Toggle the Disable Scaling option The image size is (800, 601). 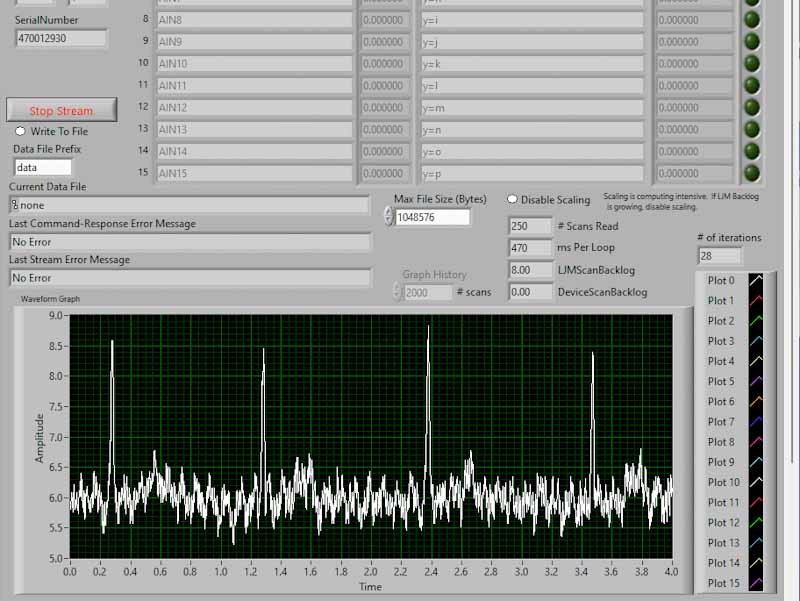512,200
